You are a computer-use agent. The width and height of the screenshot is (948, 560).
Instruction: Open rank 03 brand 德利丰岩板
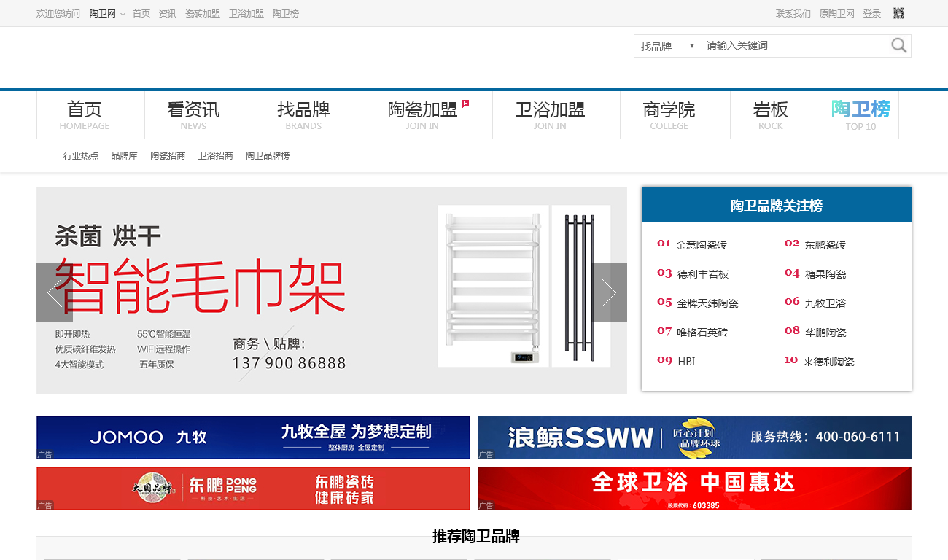tap(703, 274)
